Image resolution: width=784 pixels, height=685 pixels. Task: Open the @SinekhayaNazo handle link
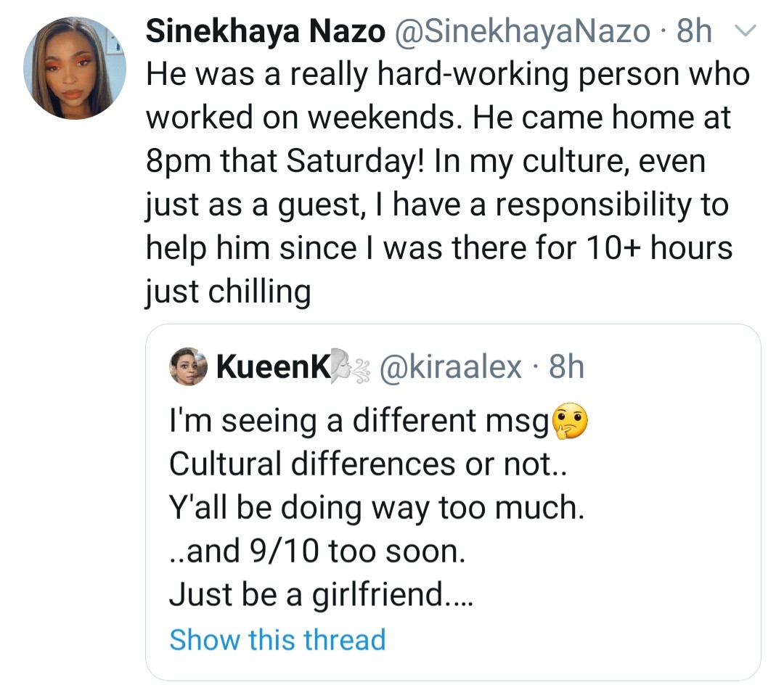[523, 31]
